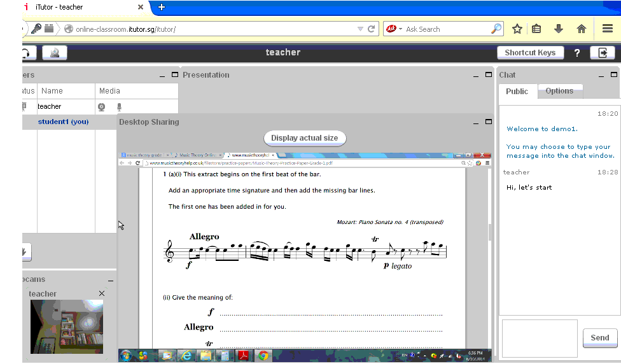Open the downloads arrow icon
Viewport: 621px width, 364px height.
559,29
